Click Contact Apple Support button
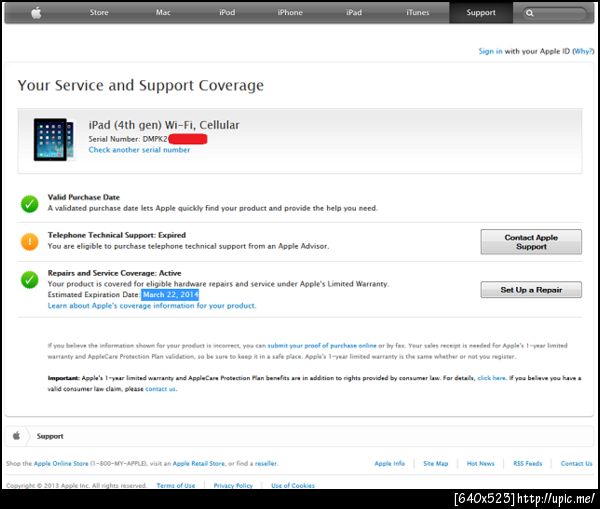This screenshot has width=600, height=509. [531, 242]
